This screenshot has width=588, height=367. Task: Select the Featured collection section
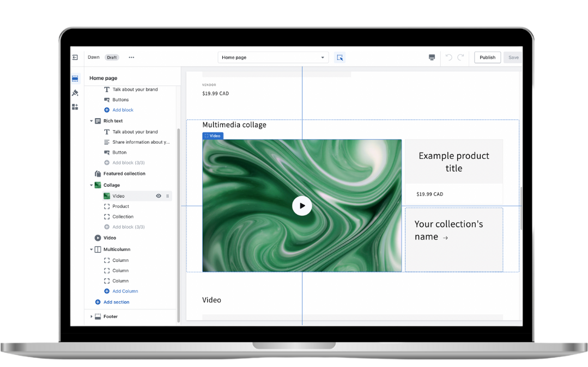point(124,174)
